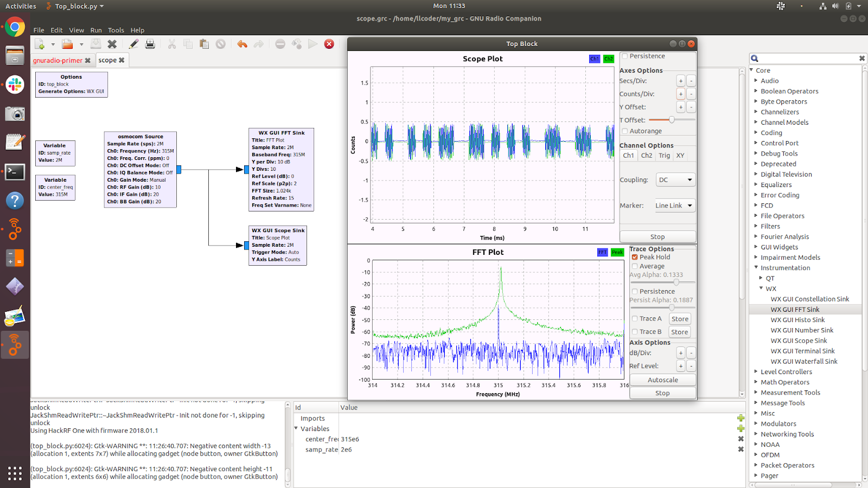The height and width of the screenshot is (488, 868).
Task: Click Store button next to Trace A
Action: point(679,319)
